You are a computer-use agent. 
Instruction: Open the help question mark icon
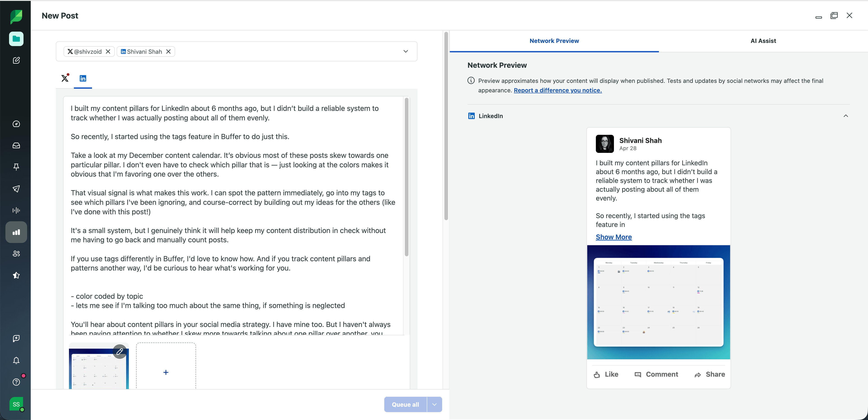click(x=16, y=382)
